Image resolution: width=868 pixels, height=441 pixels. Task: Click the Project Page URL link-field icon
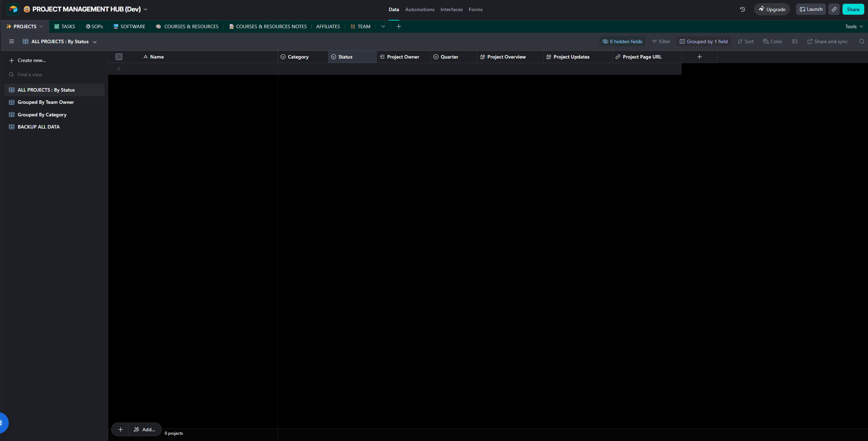point(618,57)
